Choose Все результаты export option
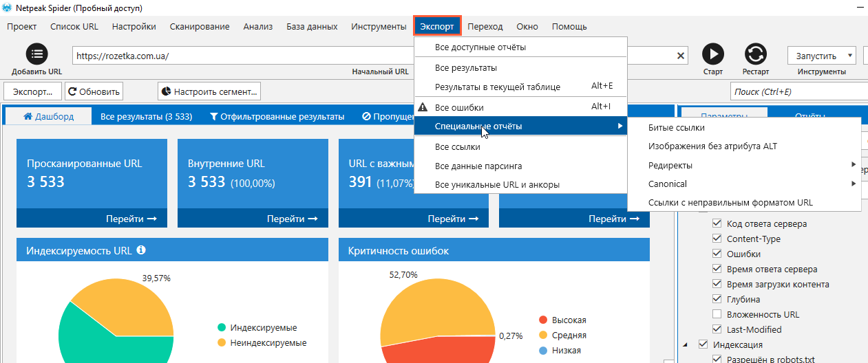Screen dimensions: 868x363 [x=520, y=68]
